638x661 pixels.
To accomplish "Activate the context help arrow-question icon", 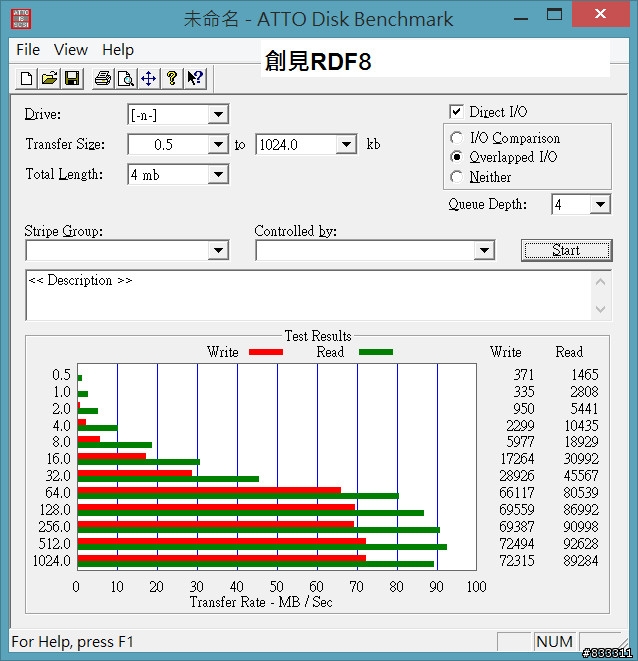I will coord(195,78).
